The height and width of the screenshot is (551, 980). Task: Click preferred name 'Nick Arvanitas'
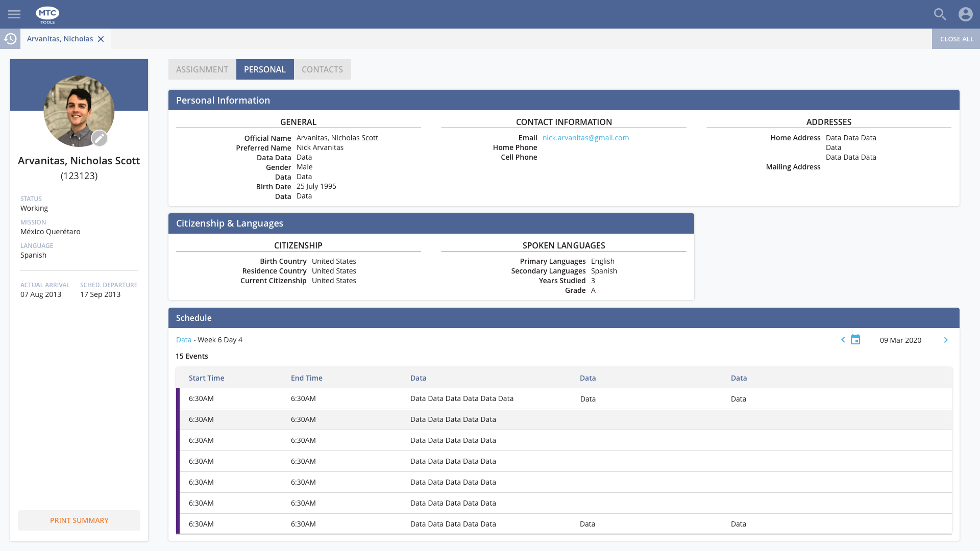(x=320, y=147)
